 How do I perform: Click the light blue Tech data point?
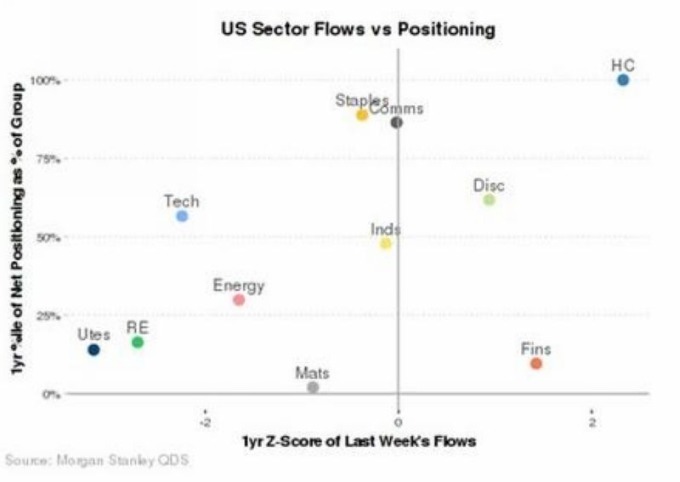click(182, 216)
